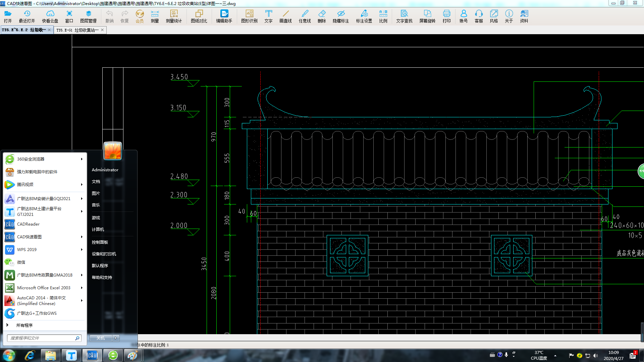Viewport: 644px width, 362px height.
Task: Expand Microsoft Office Excel 2003 submenu arrow
Action: 82,288
